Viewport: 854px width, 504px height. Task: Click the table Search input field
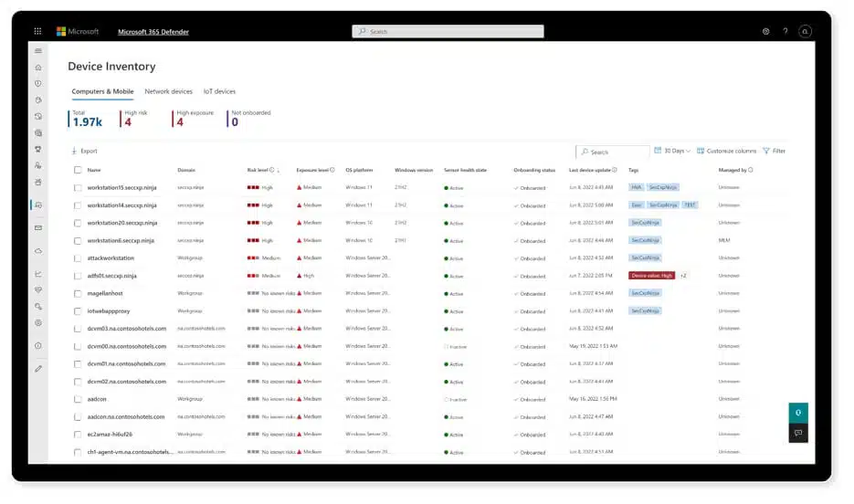tap(613, 152)
